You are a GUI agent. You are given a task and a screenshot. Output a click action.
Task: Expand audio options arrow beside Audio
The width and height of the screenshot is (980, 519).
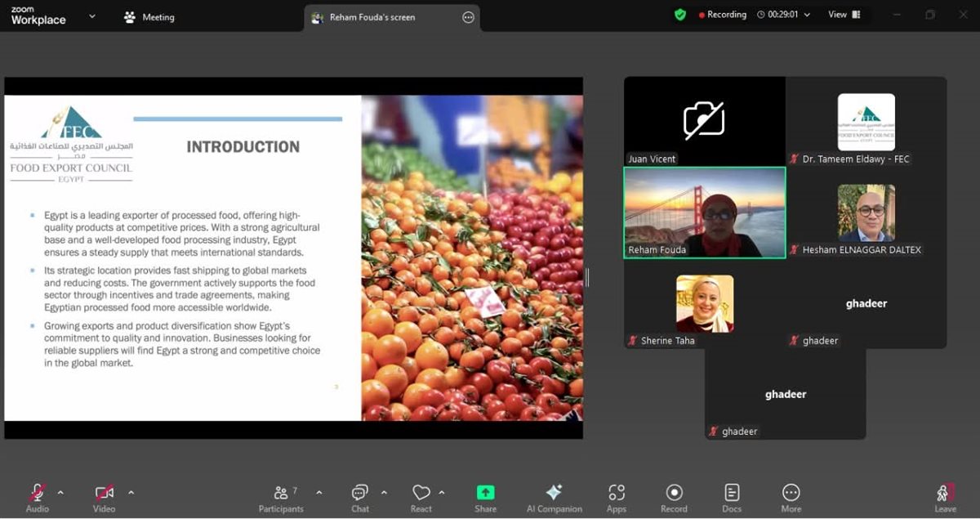click(x=60, y=493)
